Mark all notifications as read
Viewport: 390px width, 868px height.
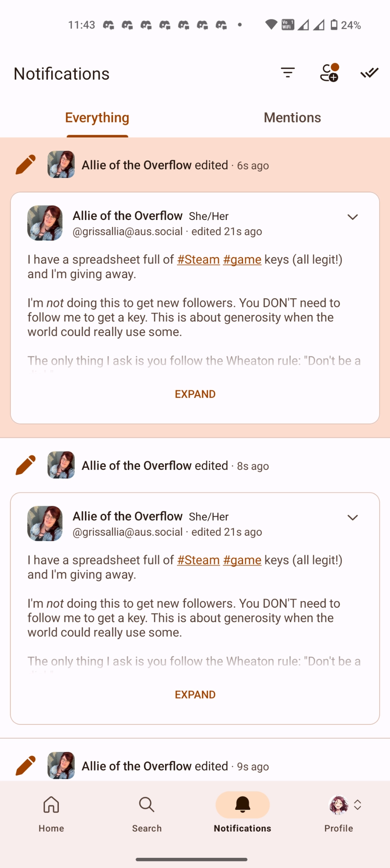pos(369,73)
